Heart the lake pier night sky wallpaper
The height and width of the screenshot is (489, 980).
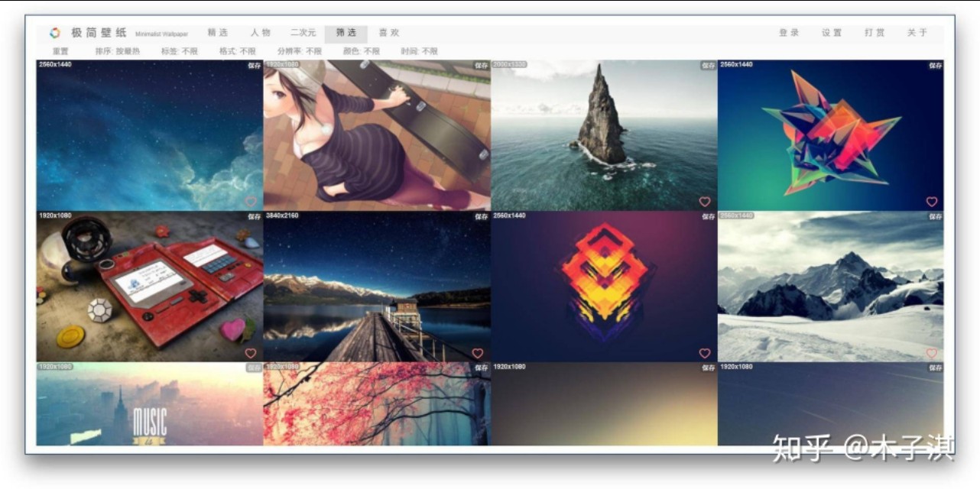click(477, 353)
